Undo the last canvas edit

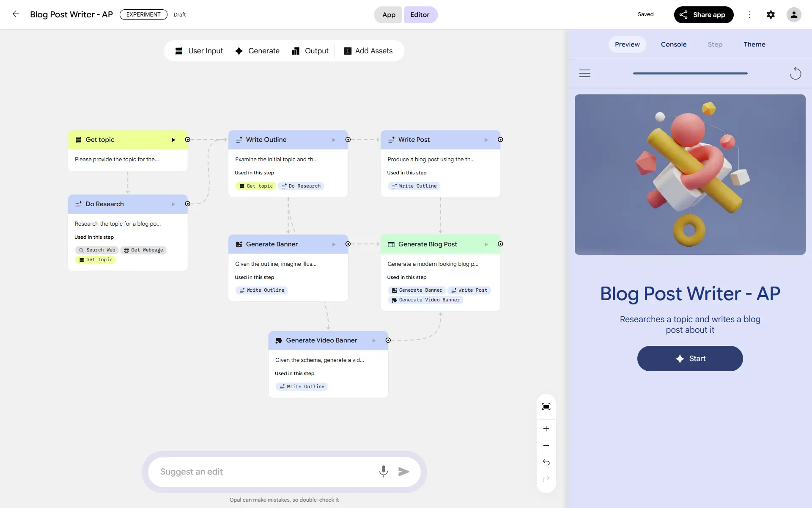click(546, 462)
